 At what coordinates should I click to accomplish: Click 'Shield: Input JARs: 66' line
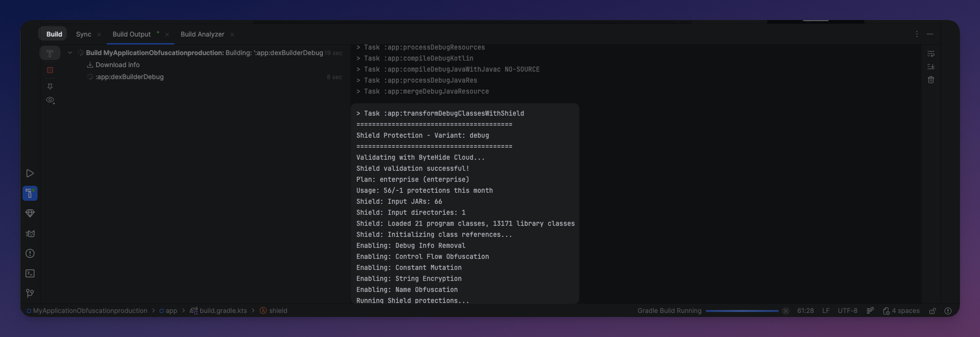(399, 201)
